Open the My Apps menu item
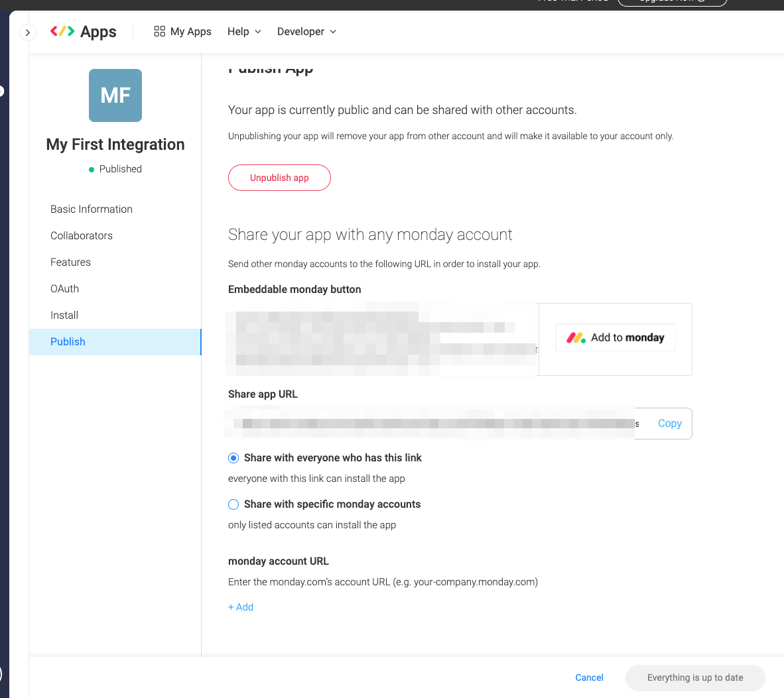This screenshot has height=698, width=784. 182,31
